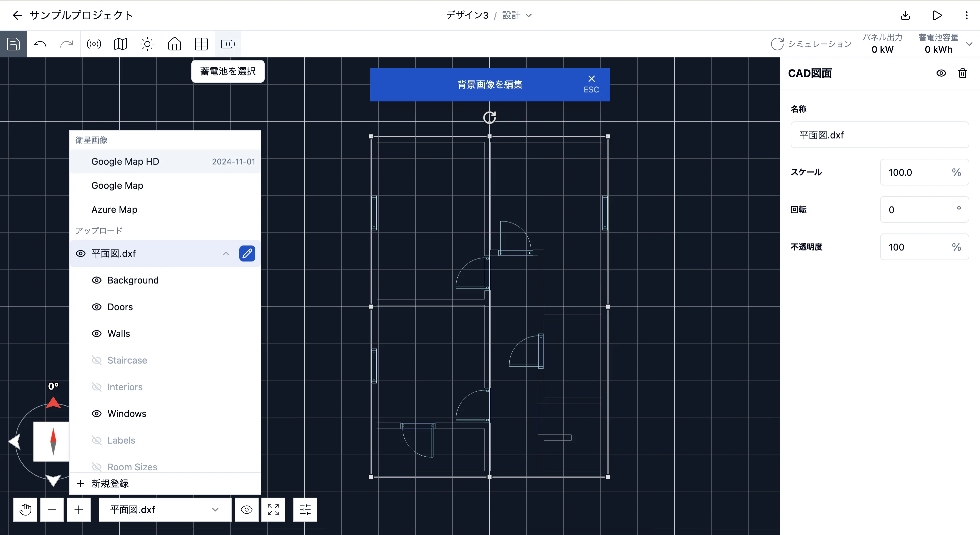Click the top-left resize handle of floor plan
The image size is (980, 535).
coord(371,136)
